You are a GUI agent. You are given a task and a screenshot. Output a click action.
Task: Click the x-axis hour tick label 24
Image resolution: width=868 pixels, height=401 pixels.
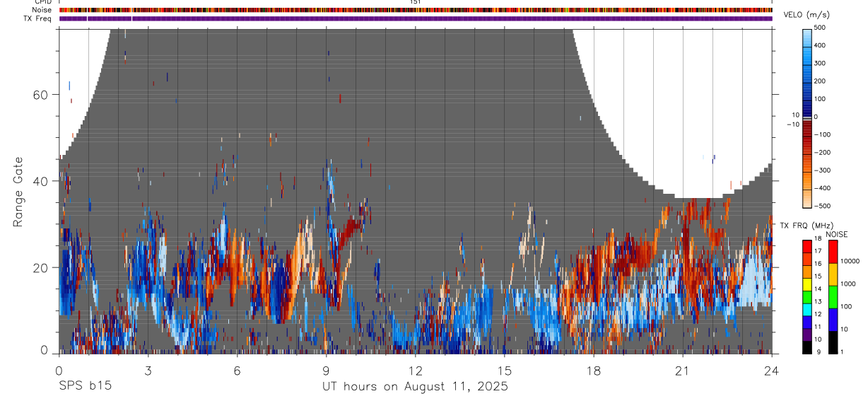click(x=772, y=371)
